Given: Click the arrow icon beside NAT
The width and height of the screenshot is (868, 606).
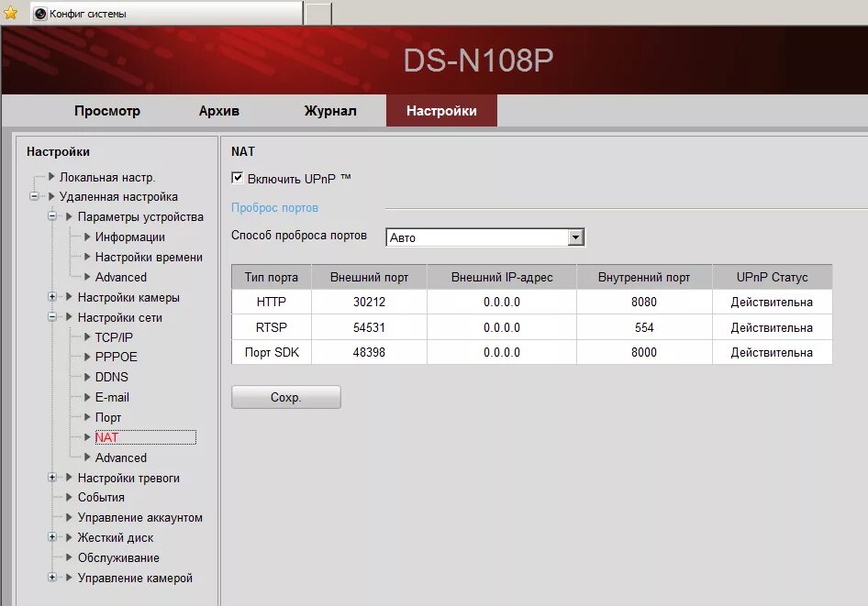Looking at the screenshot, I should click(x=87, y=436).
